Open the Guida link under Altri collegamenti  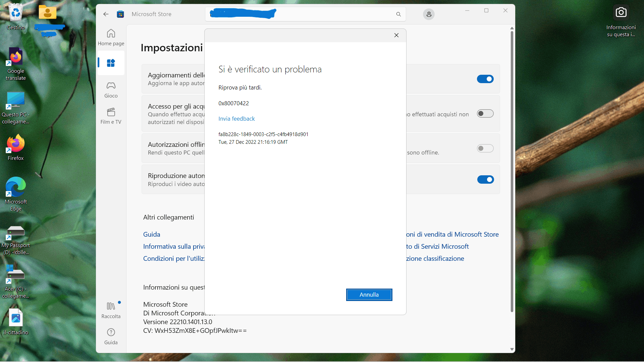(152, 234)
